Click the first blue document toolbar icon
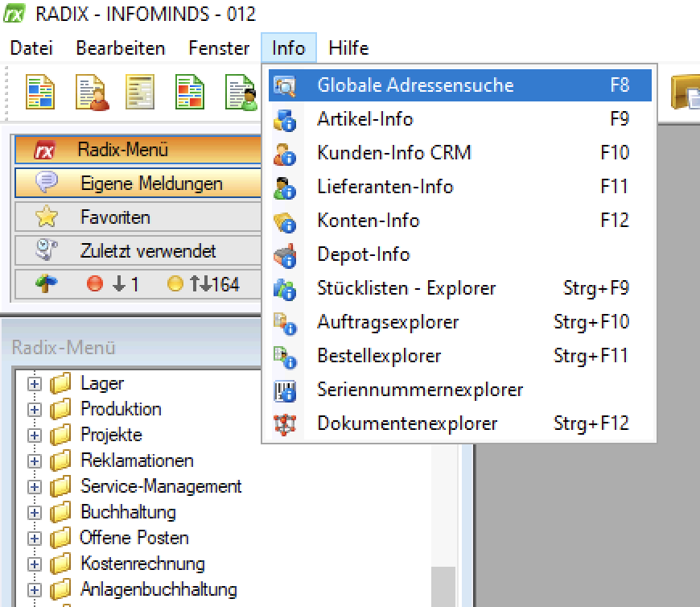The image size is (700, 607). click(40, 93)
